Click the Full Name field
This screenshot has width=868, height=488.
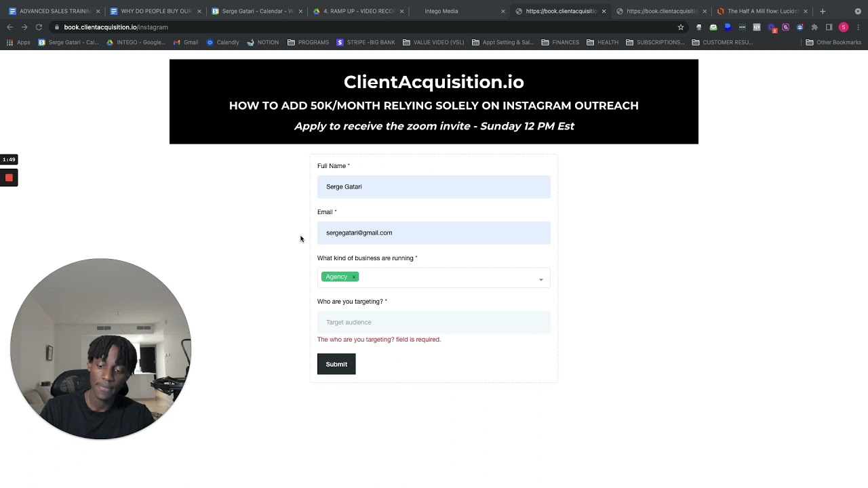(x=434, y=186)
